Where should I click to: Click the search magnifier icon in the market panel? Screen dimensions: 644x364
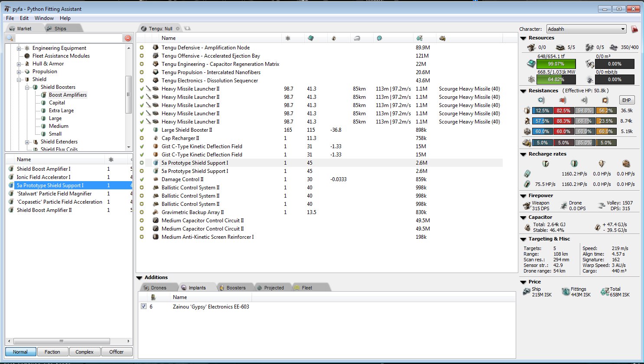click(x=10, y=38)
